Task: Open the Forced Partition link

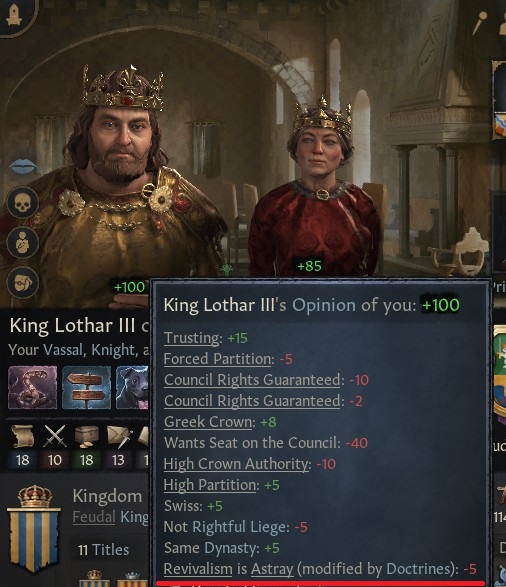Action: pyautogui.click(x=218, y=359)
